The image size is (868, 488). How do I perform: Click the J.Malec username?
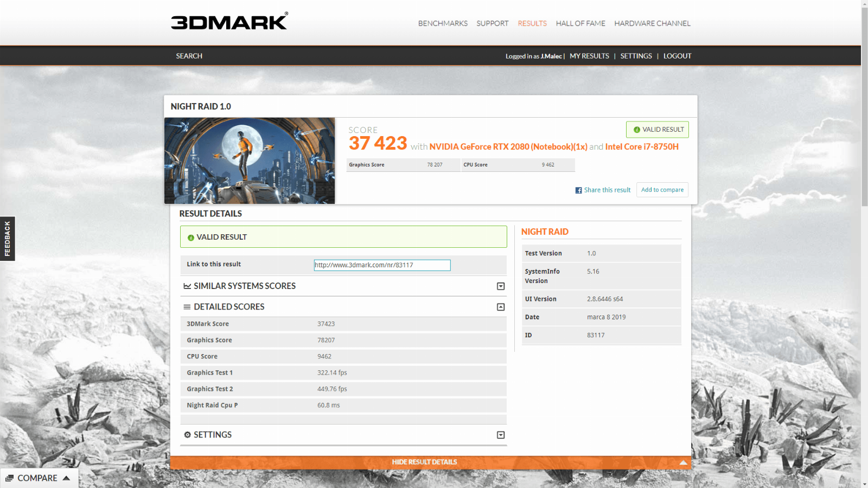[551, 56]
